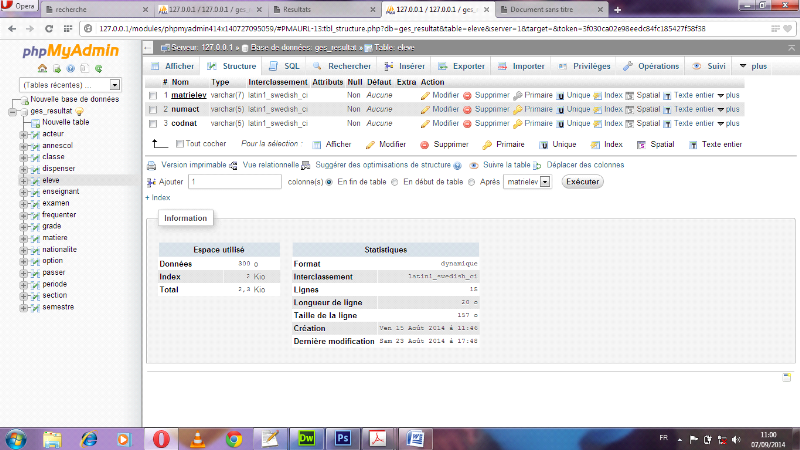Open a new browser tab plus button
The height and width of the screenshot is (450, 800).
coord(617,10)
